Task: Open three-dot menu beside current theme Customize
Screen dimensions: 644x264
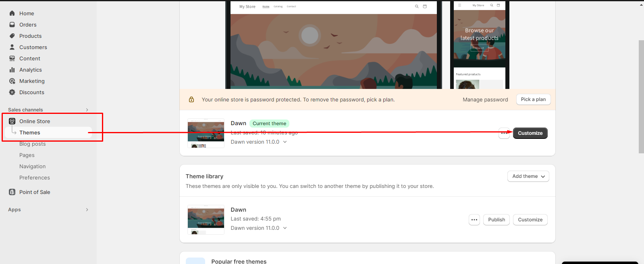Action: pyautogui.click(x=504, y=133)
